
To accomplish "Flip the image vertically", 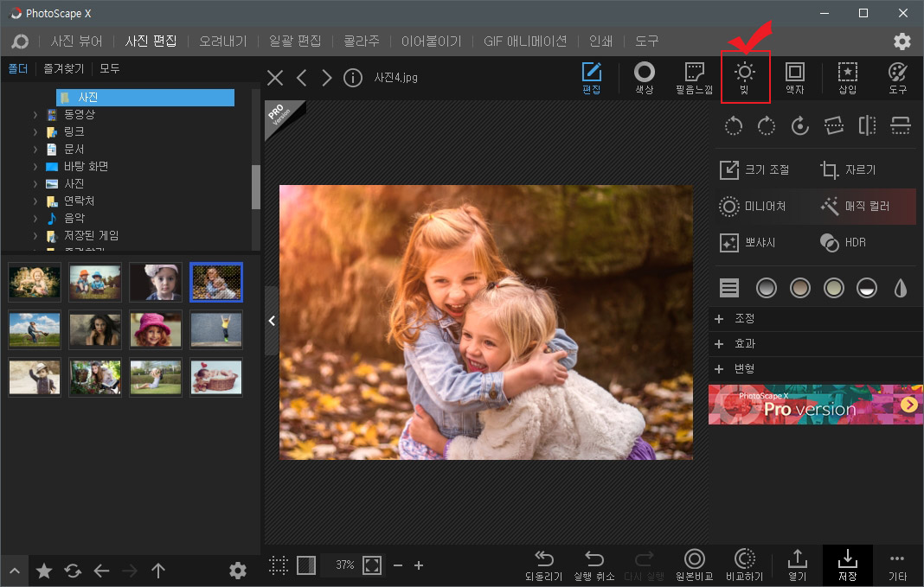I will pos(901,125).
